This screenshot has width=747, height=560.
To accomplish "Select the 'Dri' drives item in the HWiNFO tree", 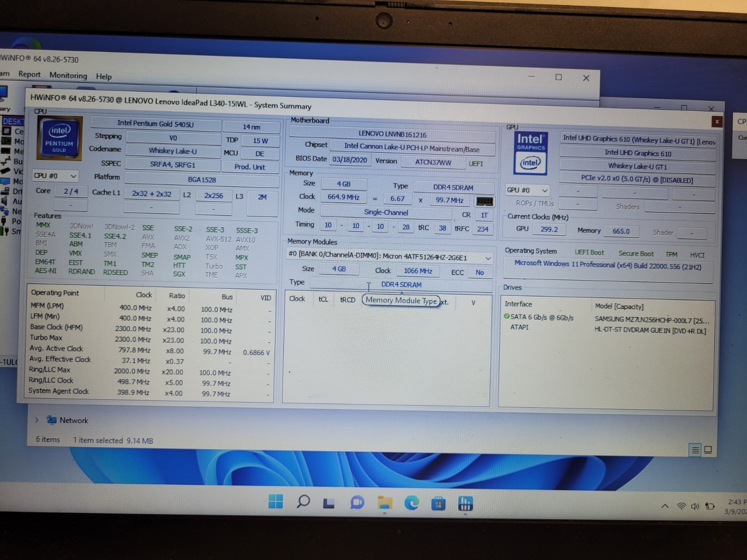I will (13, 191).
